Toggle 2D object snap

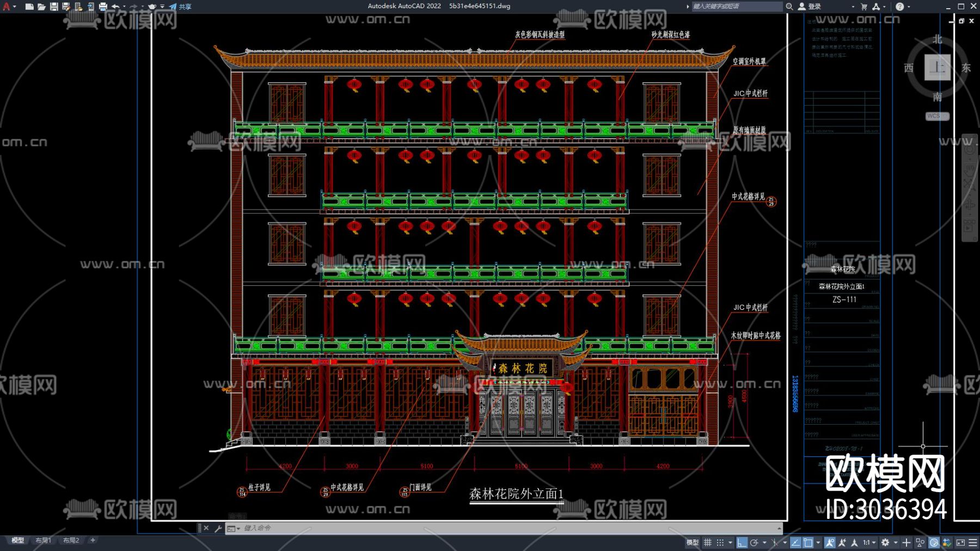tap(808, 542)
